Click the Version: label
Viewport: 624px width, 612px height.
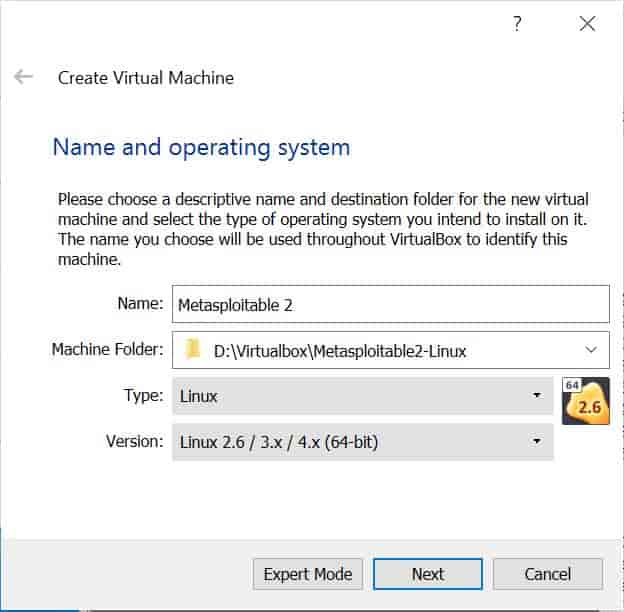point(135,442)
